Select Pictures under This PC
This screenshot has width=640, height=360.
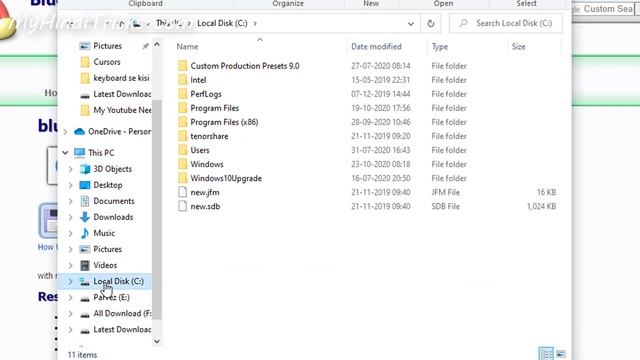(x=107, y=249)
